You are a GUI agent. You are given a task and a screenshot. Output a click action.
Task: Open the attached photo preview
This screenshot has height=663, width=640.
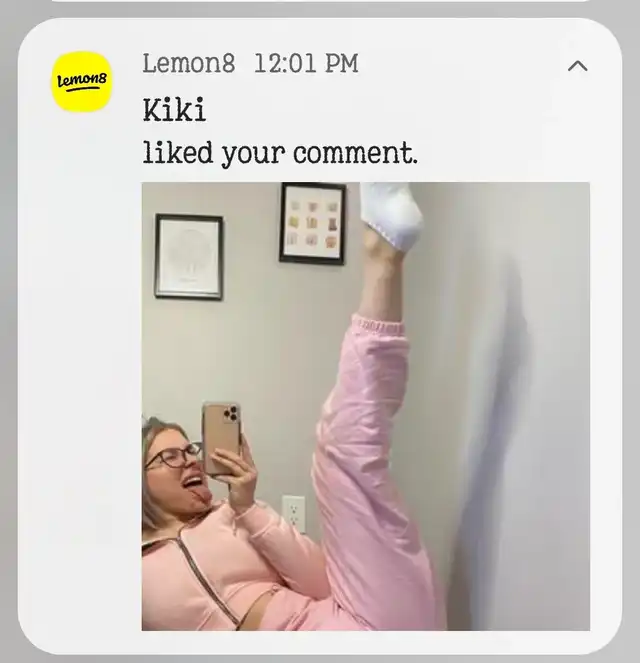click(x=366, y=406)
